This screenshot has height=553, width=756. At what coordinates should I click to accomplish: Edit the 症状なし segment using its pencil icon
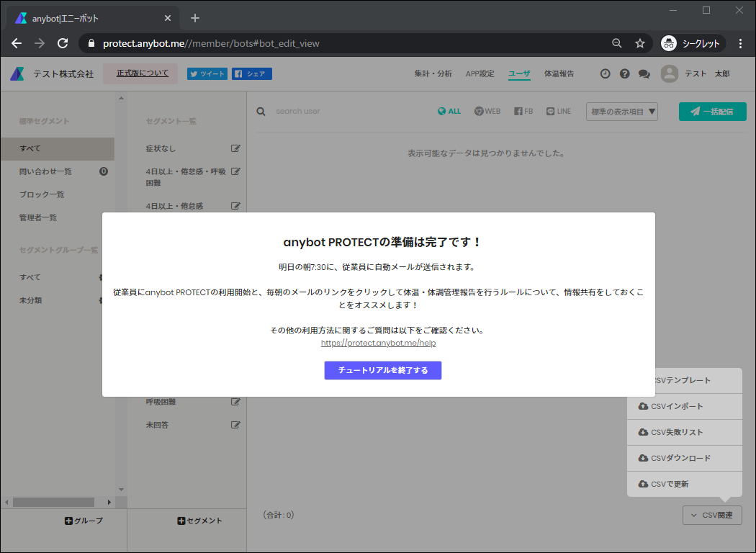(235, 148)
